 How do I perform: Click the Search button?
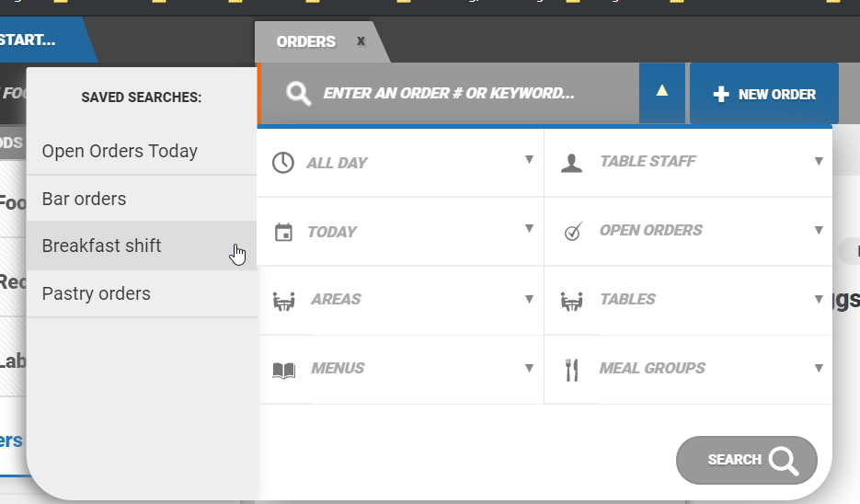[x=746, y=460]
